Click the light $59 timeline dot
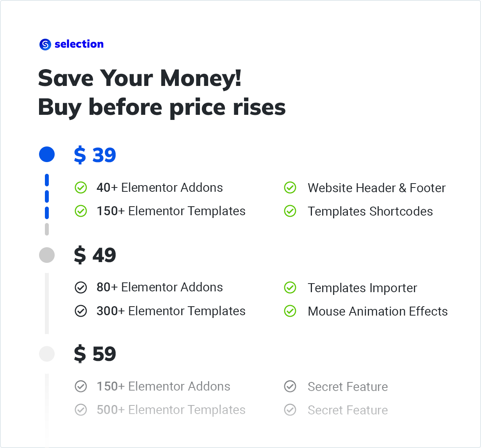The image size is (481, 448). pos(47,354)
